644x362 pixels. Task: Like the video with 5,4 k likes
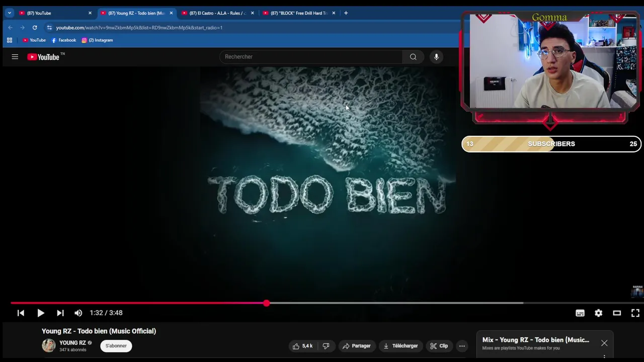click(x=302, y=346)
